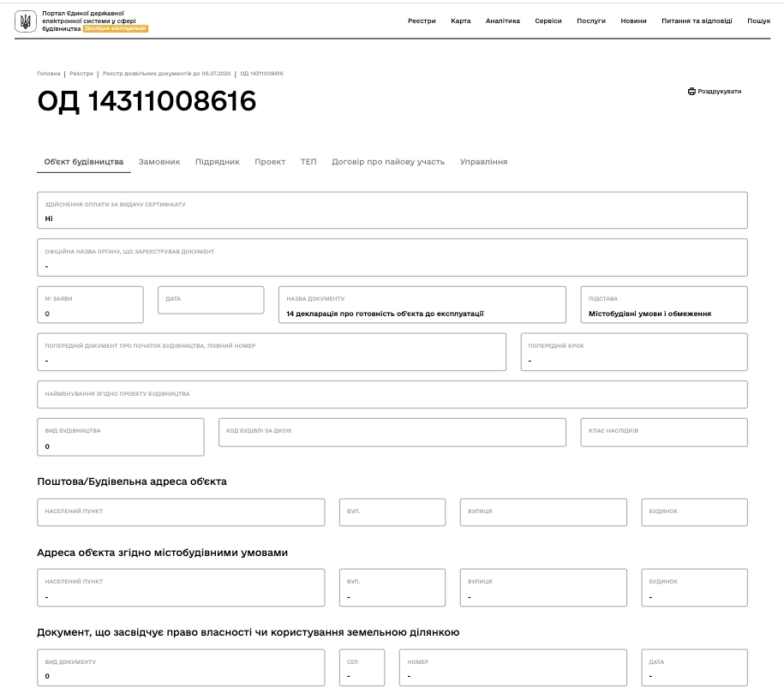Open Питання та відповіді page

[x=697, y=21]
